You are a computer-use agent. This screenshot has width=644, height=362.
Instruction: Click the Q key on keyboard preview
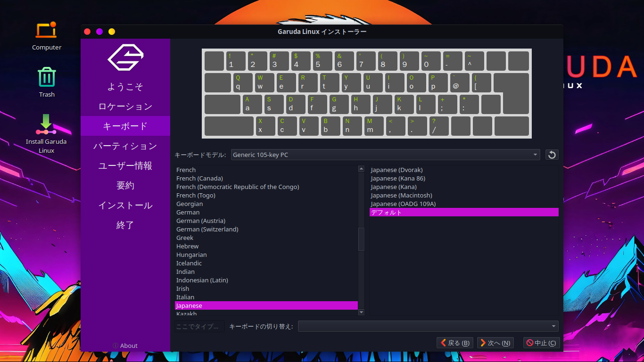click(x=243, y=82)
